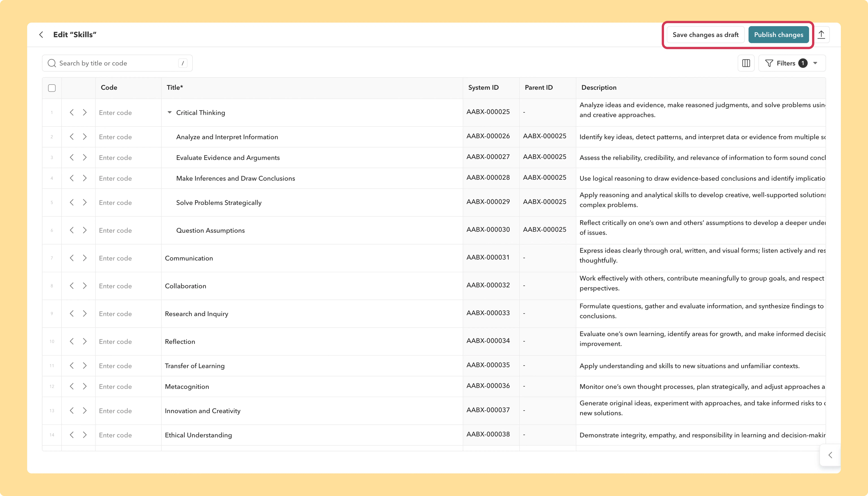Click code field for Critical Thinking
Screen dimensions: 868x496
click(x=128, y=112)
